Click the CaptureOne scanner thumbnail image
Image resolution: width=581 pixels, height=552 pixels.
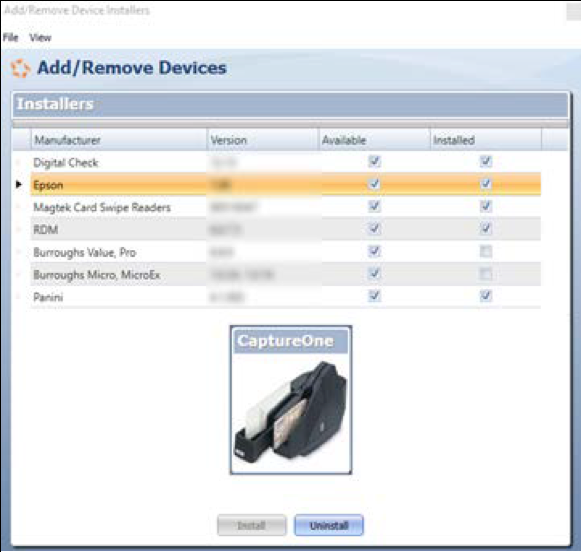click(291, 400)
